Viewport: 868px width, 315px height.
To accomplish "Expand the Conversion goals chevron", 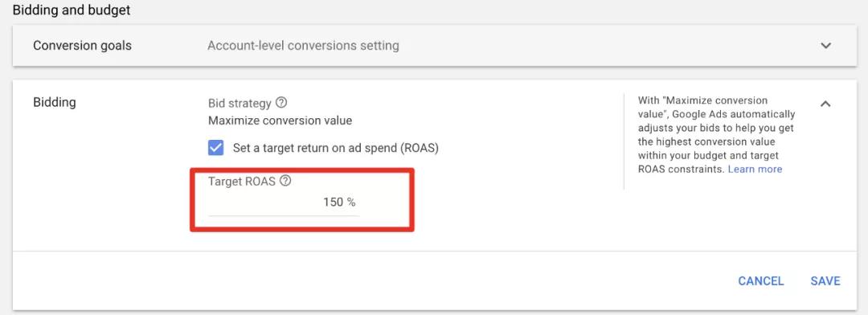I will pos(826,45).
